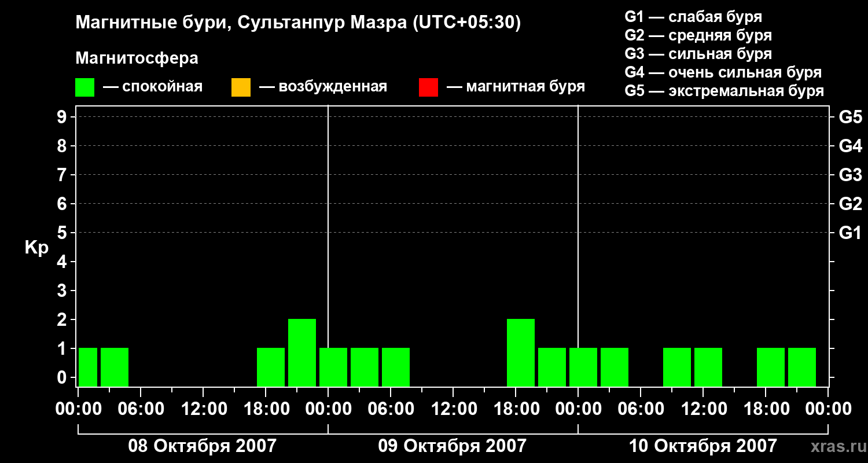Click the chart title 'Магнитные бури, Сультанпур Мазра'

pyautogui.click(x=240, y=23)
